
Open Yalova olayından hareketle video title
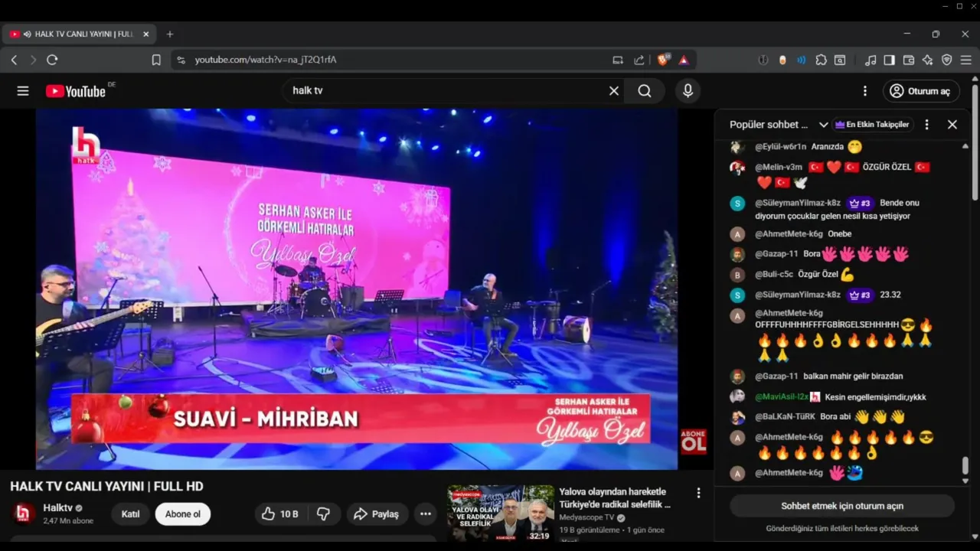(615, 498)
